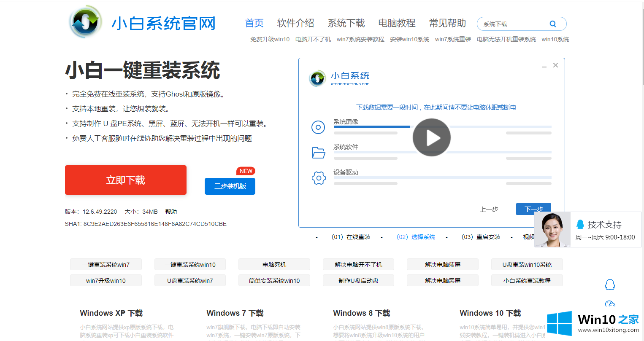Click the 电脑开不了机 link
Viewport: 644px width, 341px height.
coord(313,39)
